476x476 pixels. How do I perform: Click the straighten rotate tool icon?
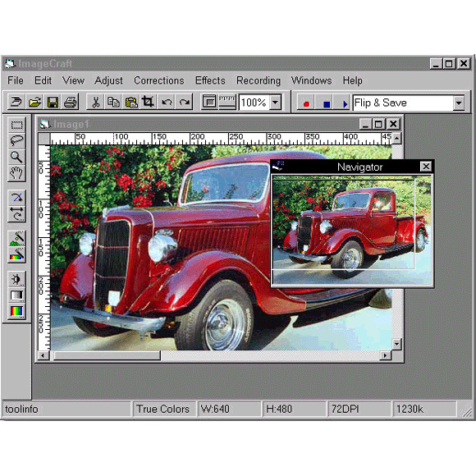(x=16, y=198)
